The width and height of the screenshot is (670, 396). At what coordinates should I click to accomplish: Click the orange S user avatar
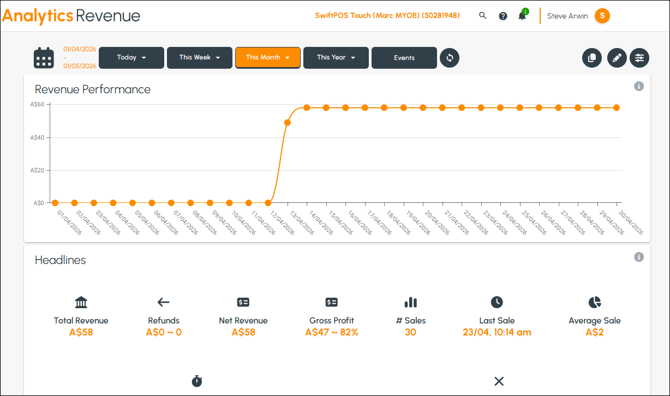click(x=602, y=16)
